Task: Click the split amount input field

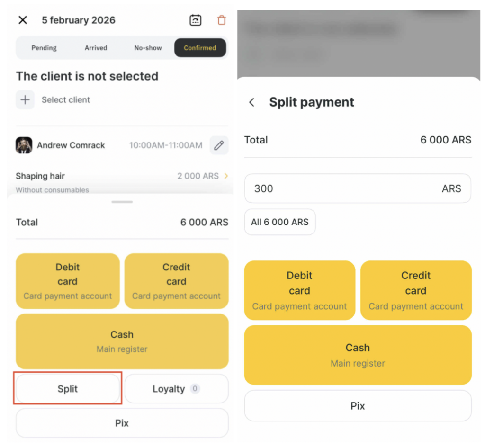Action: pos(341,188)
